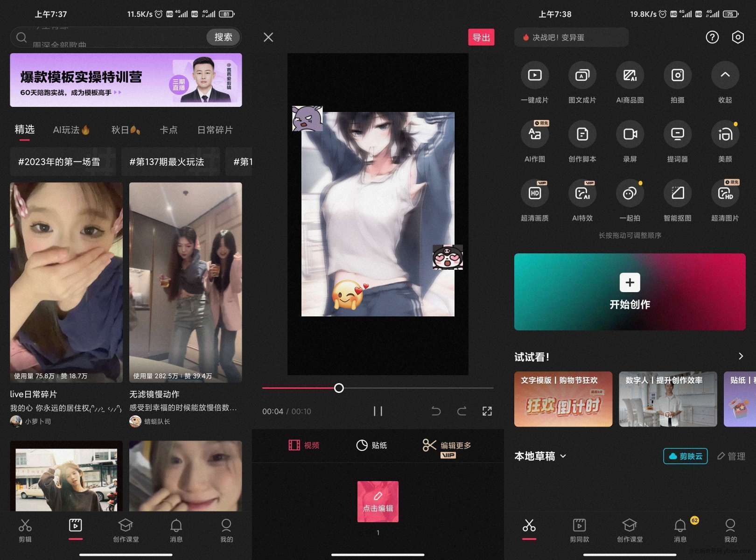Select 日常碎片 category tab
Viewport: 756px width, 560px height.
tap(215, 130)
